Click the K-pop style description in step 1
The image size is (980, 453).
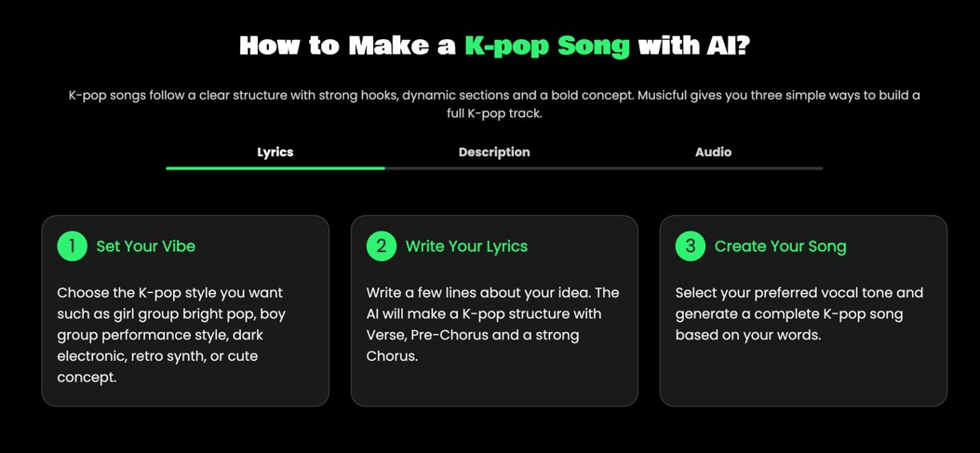click(171, 335)
